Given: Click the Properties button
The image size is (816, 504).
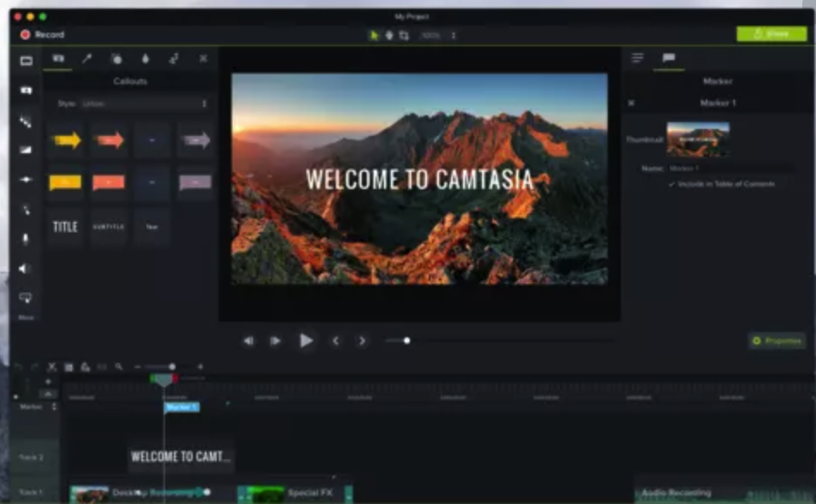Looking at the screenshot, I should click(x=777, y=341).
